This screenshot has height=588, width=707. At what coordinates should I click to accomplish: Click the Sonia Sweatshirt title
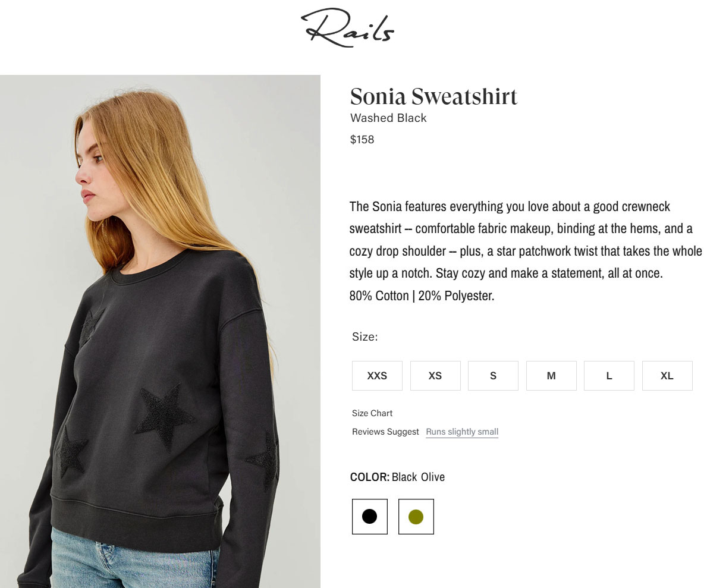[433, 96]
